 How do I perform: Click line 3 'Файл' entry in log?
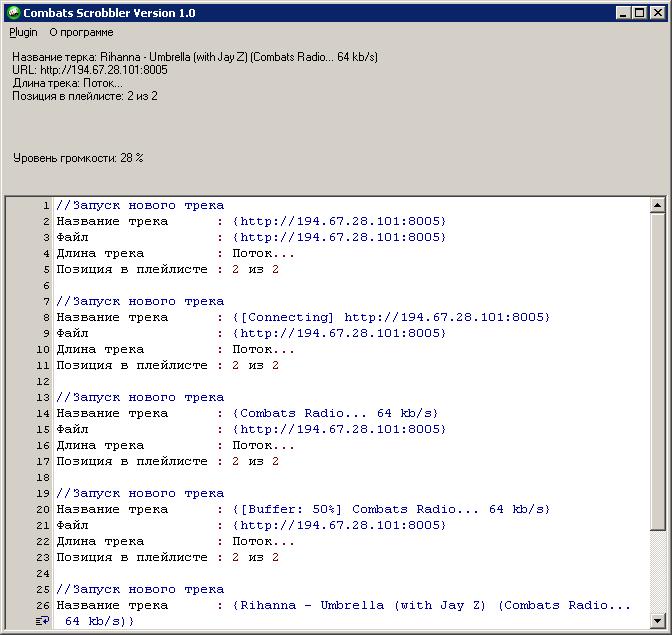(251, 238)
